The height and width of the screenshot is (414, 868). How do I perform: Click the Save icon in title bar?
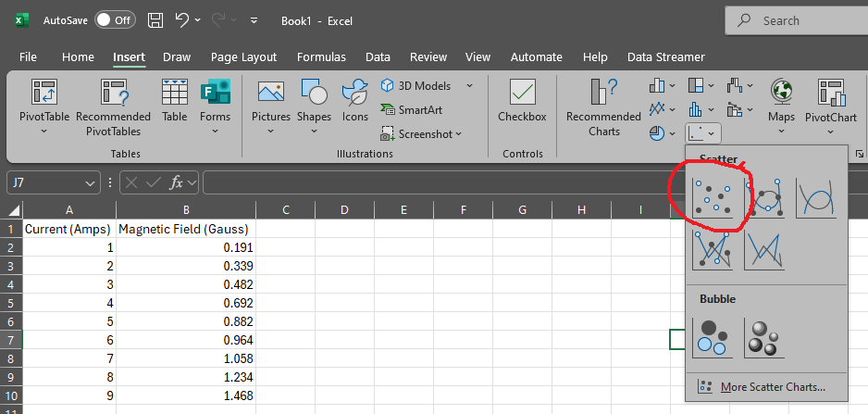click(x=156, y=20)
